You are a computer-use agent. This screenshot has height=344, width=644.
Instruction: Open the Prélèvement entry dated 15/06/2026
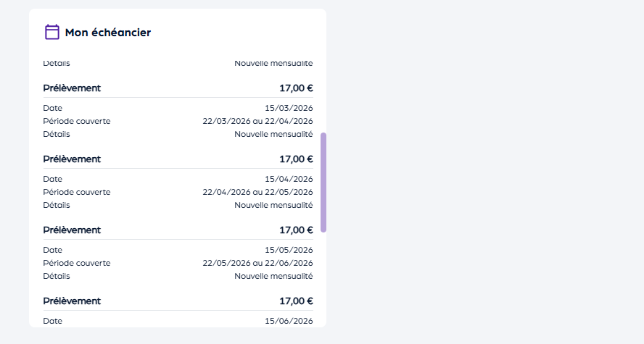point(72,301)
